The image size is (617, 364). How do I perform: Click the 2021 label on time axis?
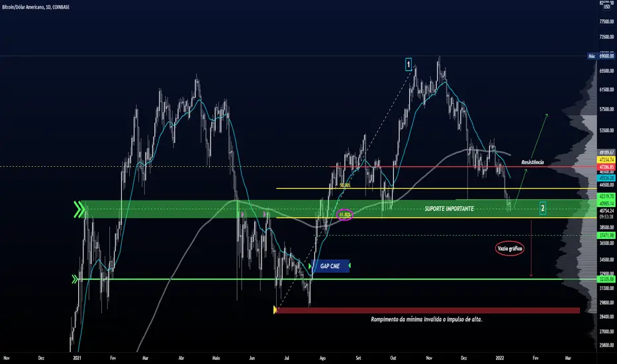coord(77,358)
